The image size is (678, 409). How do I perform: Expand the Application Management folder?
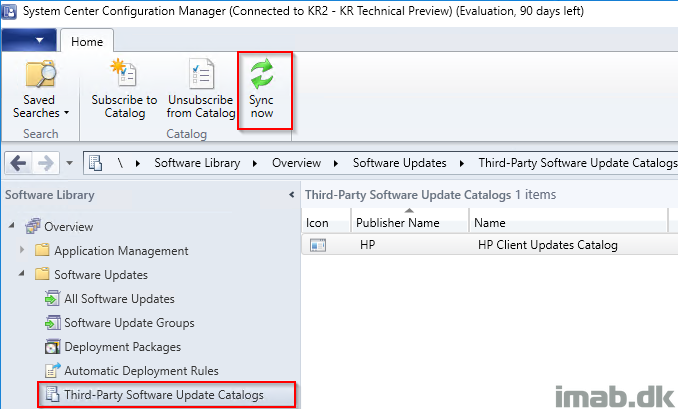22,250
